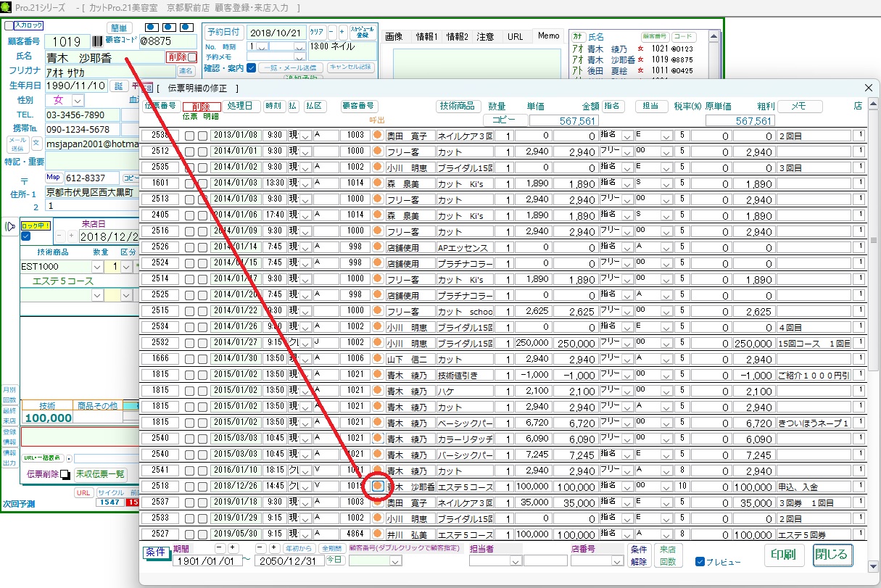The height and width of the screenshot is (588, 881).
Task: Click the memo field of row 2538
Action: point(813,136)
